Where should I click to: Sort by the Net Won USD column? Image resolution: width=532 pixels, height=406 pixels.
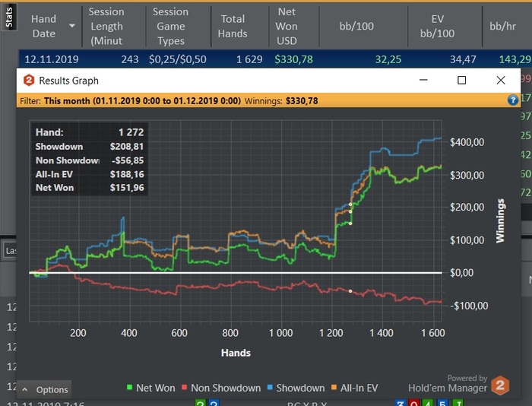287,26
